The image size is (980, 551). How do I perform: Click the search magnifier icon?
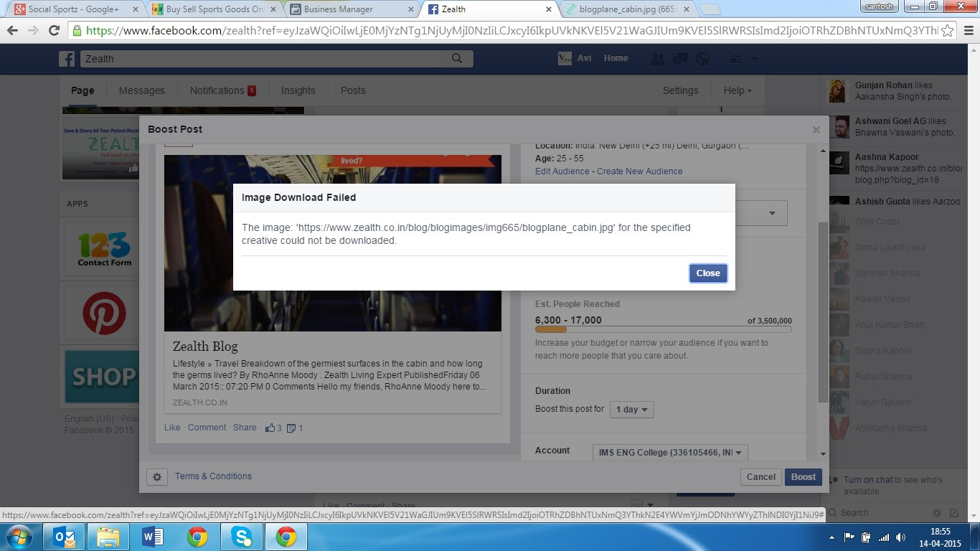[456, 59]
